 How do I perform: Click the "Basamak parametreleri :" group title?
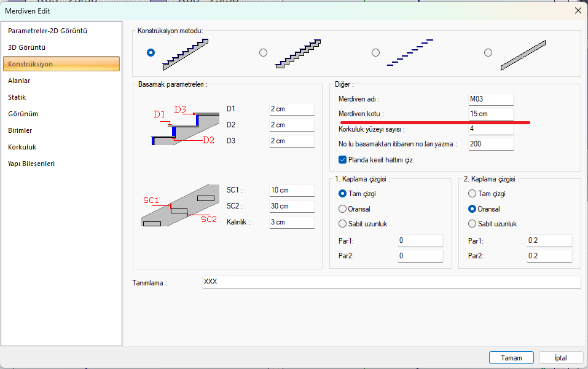pos(173,84)
